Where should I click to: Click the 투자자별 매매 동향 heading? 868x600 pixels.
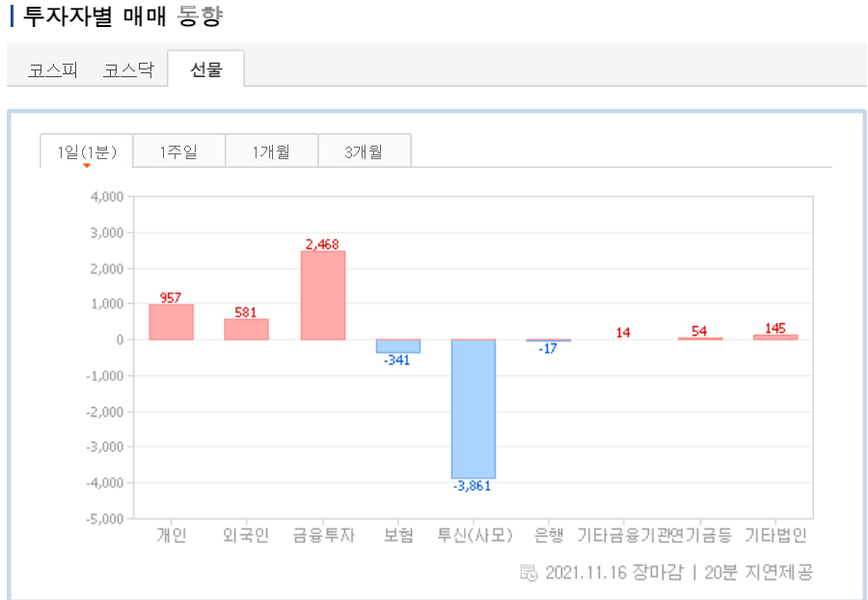[x=122, y=15]
